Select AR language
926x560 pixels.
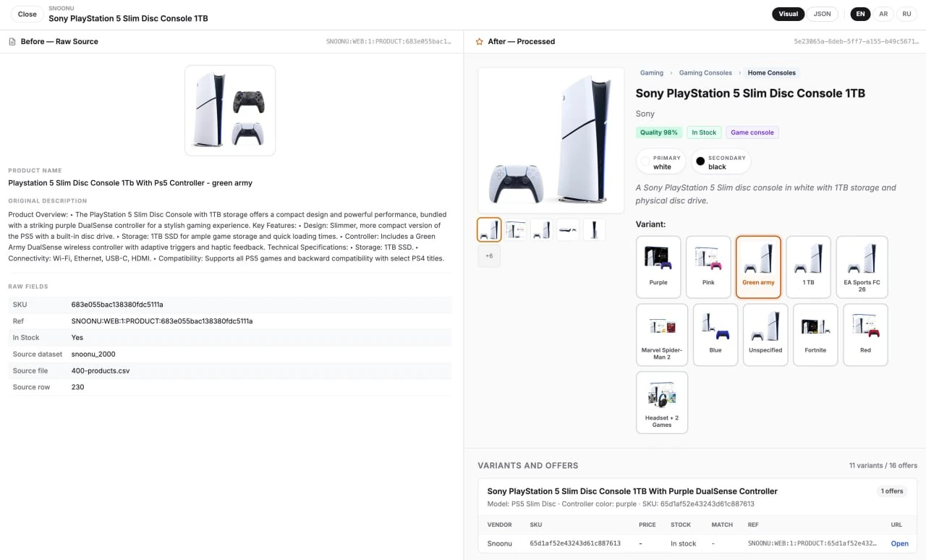(x=883, y=14)
